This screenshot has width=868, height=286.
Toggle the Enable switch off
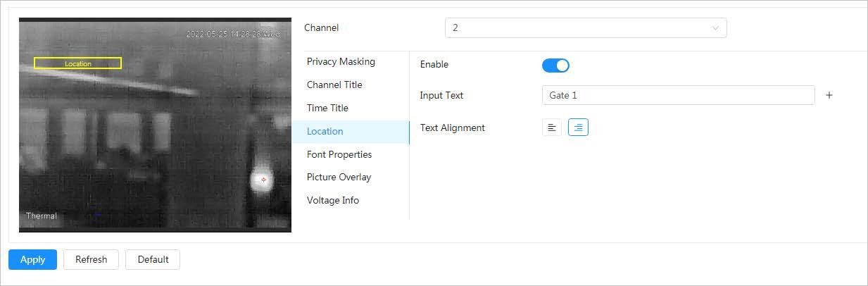click(555, 66)
